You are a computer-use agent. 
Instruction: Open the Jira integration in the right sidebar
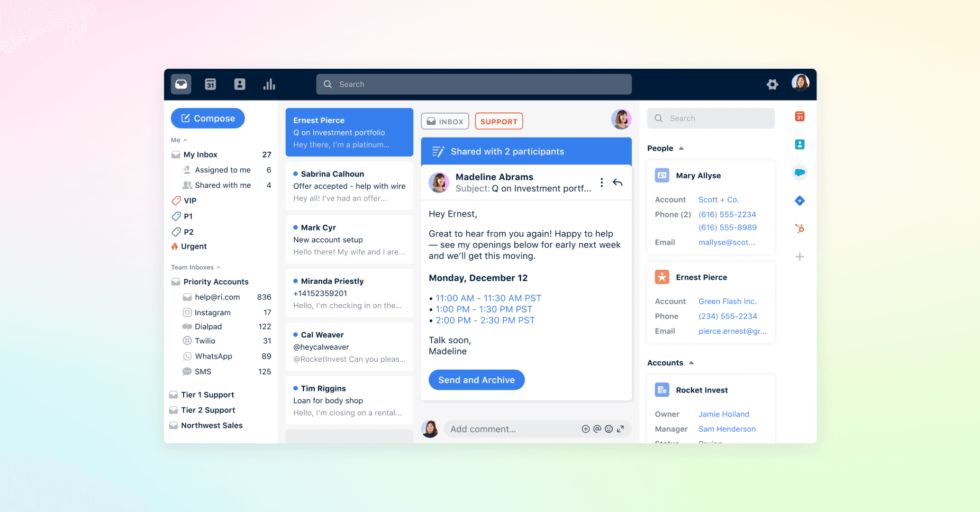point(800,200)
